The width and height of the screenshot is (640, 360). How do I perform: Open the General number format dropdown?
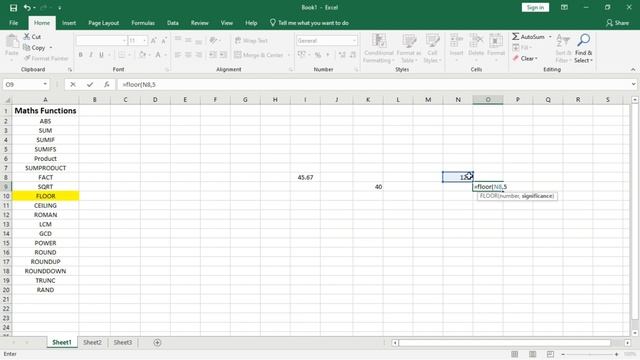(354, 41)
